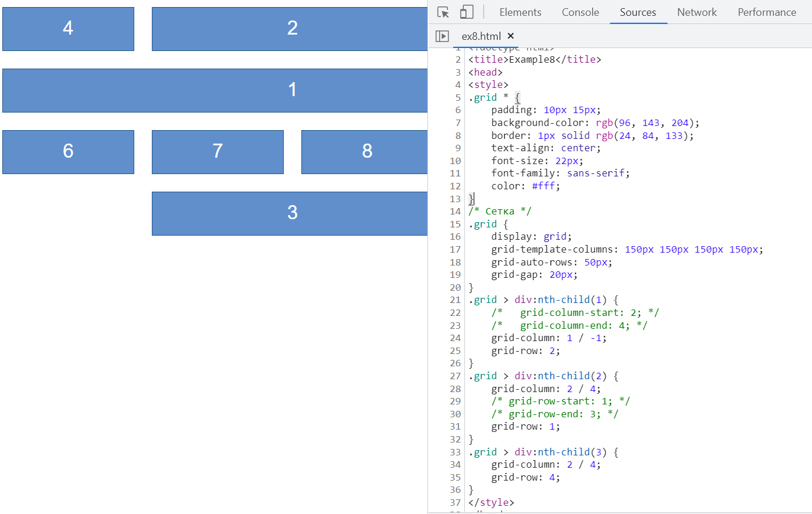
Task: Click the full-width grid box labeled 1
Action: click(x=215, y=90)
